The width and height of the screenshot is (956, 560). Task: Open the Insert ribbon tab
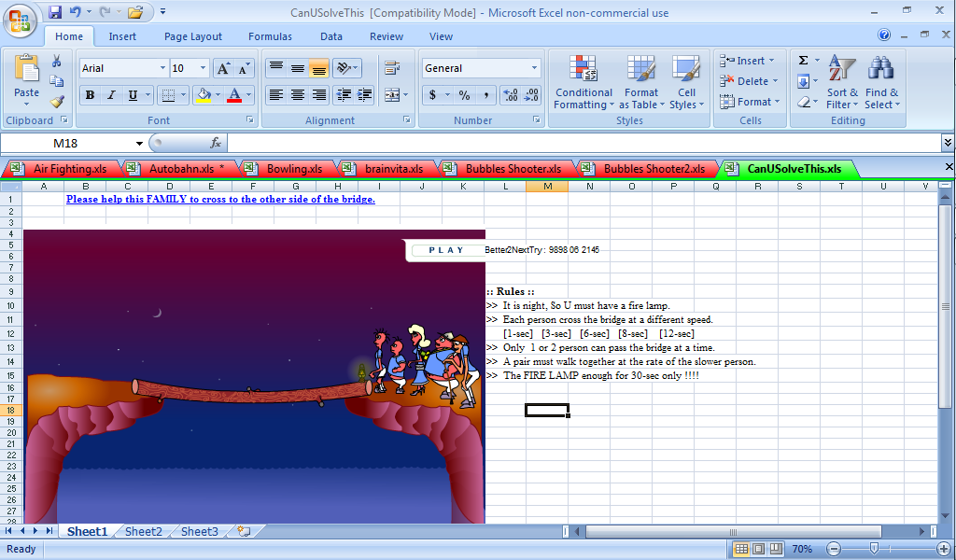pos(122,36)
